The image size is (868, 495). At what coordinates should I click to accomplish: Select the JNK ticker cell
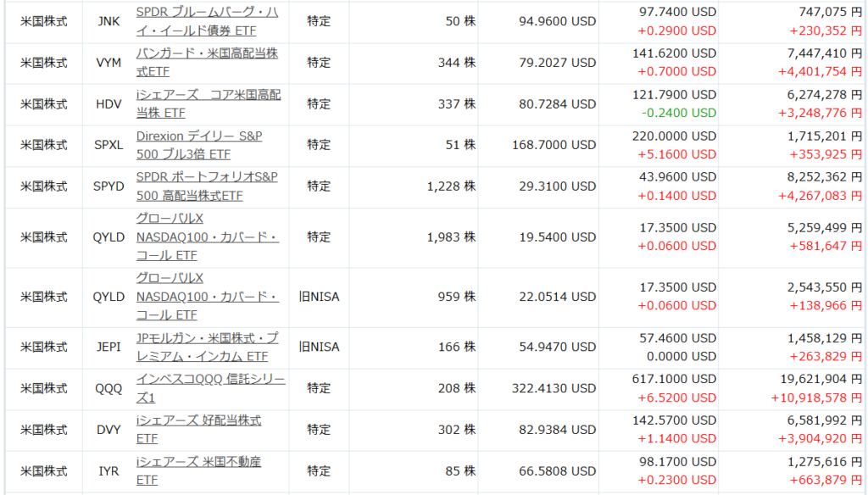click(x=108, y=21)
